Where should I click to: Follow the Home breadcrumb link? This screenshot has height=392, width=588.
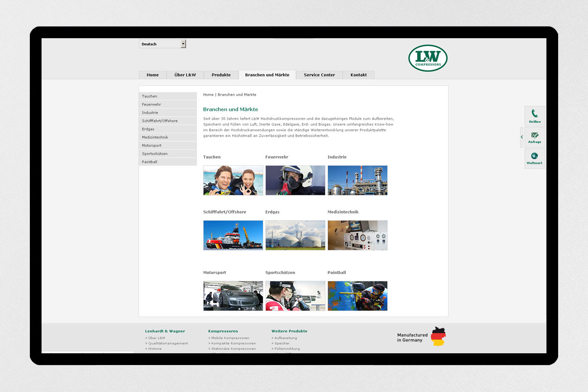click(208, 95)
